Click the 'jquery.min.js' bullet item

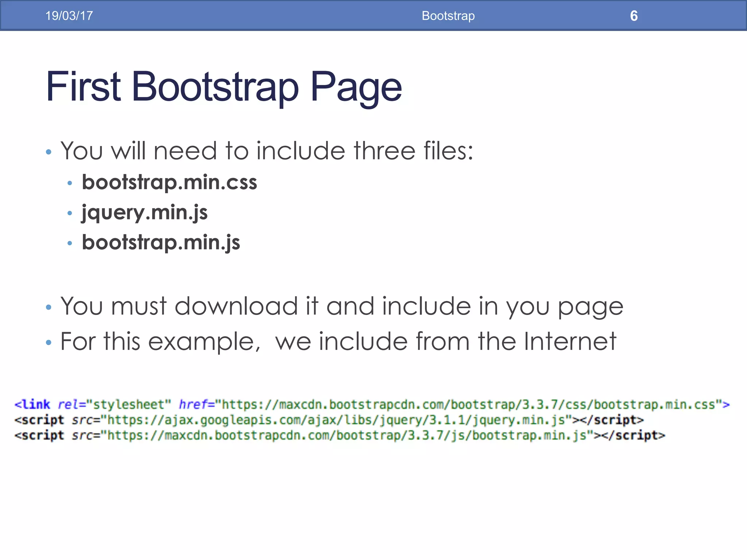[x=144, y=213]
